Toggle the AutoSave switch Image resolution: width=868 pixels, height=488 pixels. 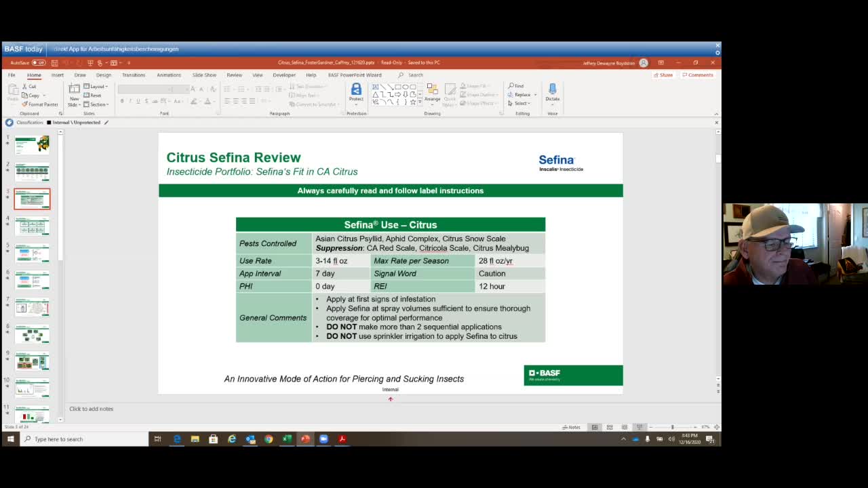coord(38,63)
